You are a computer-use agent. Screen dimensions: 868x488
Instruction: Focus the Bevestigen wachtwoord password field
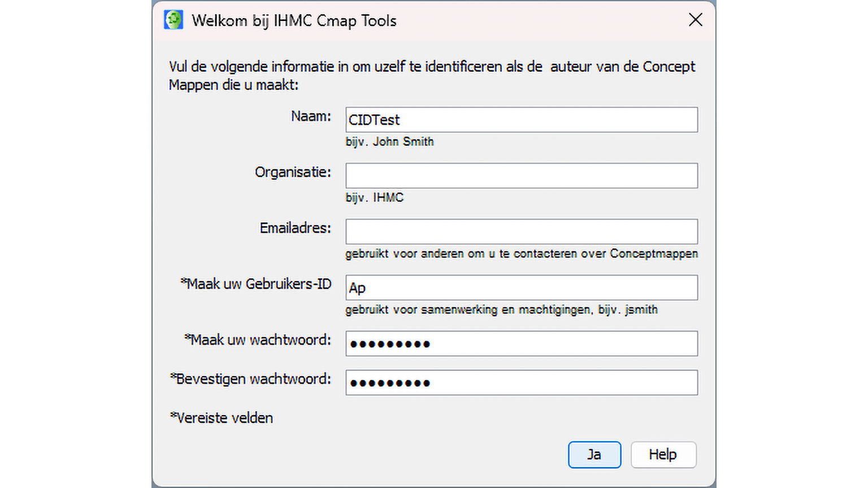click(521, 382)
